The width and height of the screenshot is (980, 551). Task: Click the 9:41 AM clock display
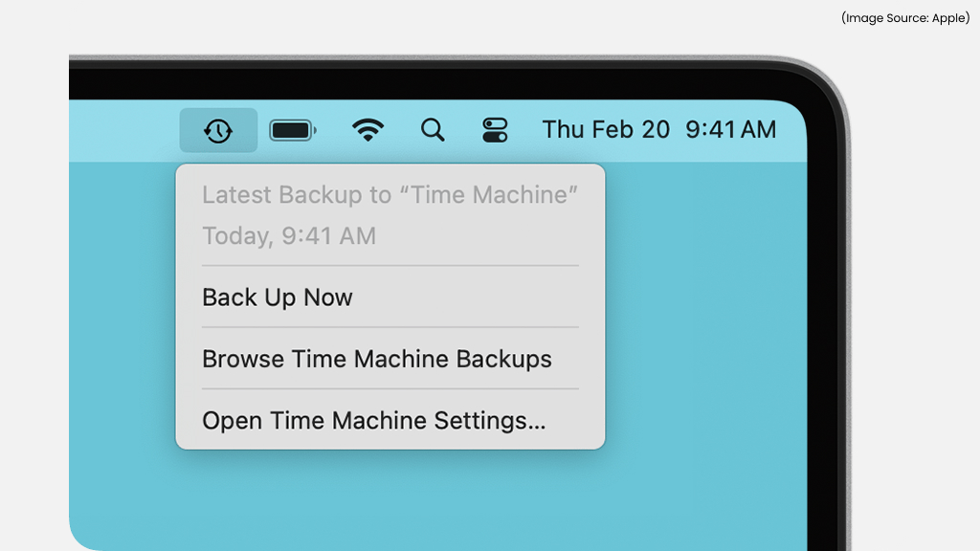coord(729,129)
